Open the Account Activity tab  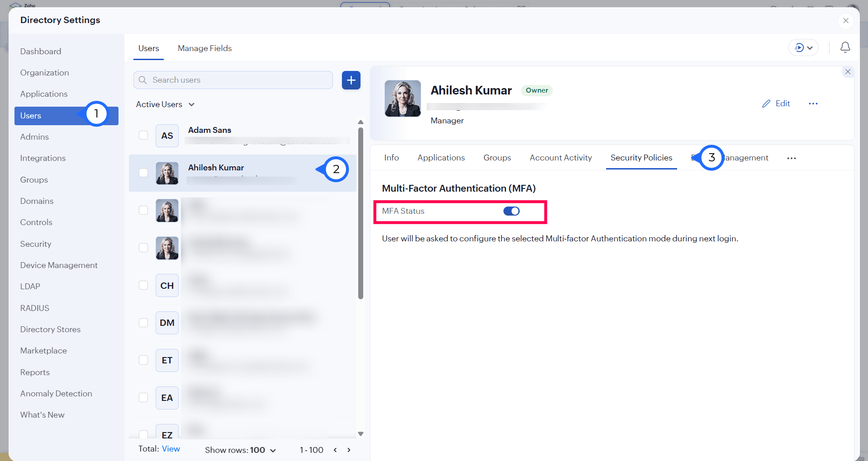pos(560,158)
